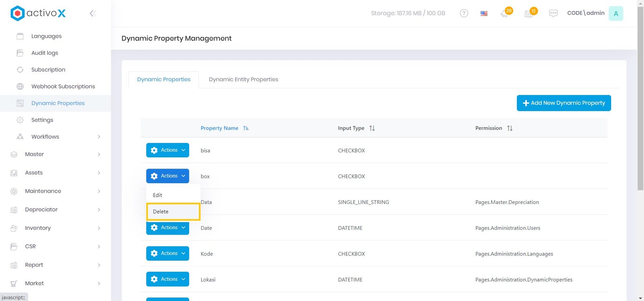Open Audit logs in the sidebar
The width and height of the screenshot is (644, 301).
pos(45,53)
